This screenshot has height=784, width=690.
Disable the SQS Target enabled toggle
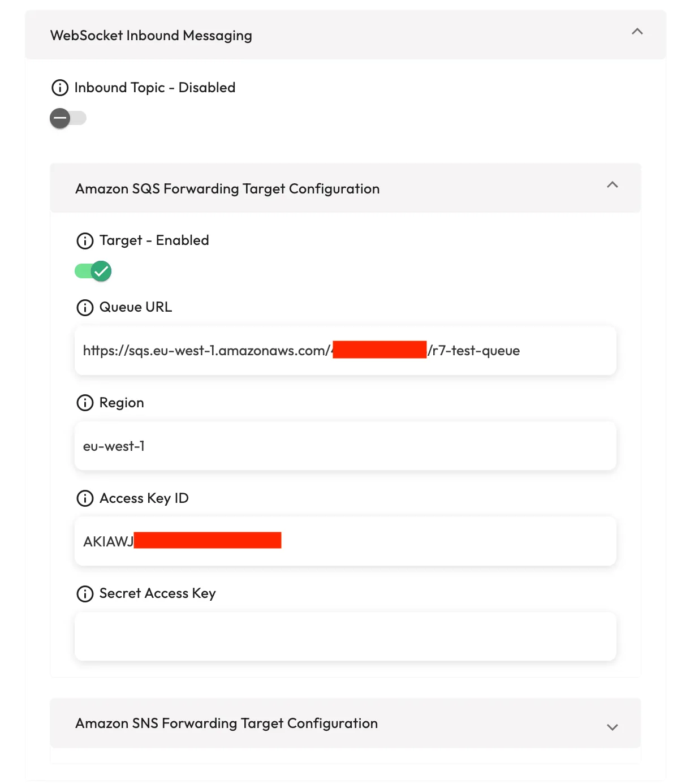point(93,272)
